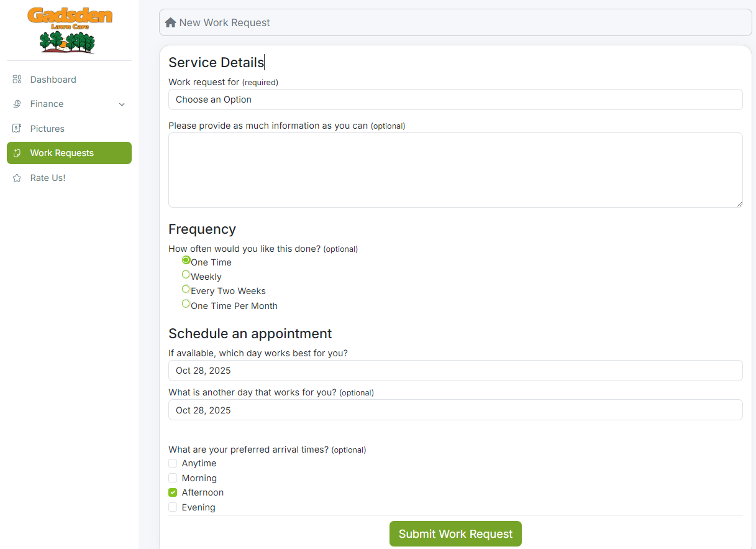Click the Gadsden Lawn Care logo
The image size is (756, 549).
(69, 29)
